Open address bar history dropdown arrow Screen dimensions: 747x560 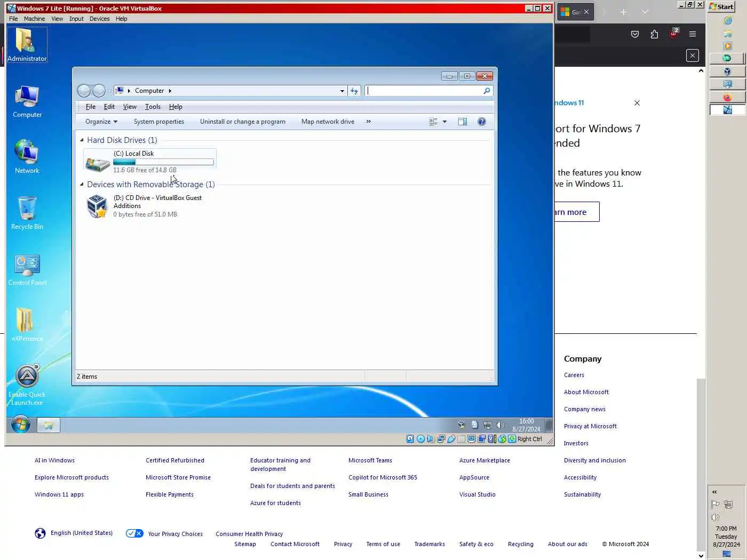[x=342, y=91]
